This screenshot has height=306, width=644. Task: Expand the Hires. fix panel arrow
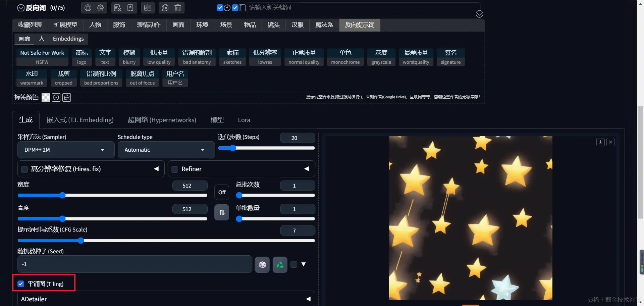point(156,169)
